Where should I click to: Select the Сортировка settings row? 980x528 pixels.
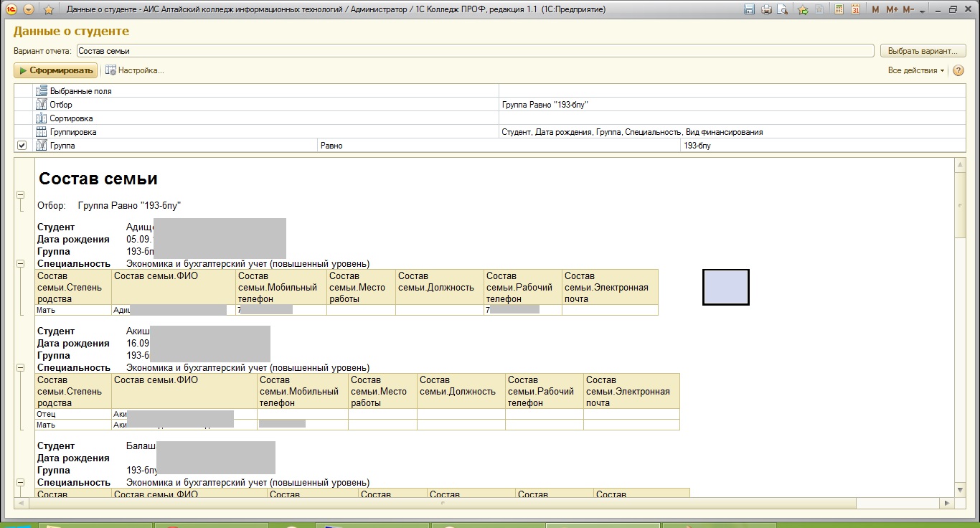click(x=490, y=118)
